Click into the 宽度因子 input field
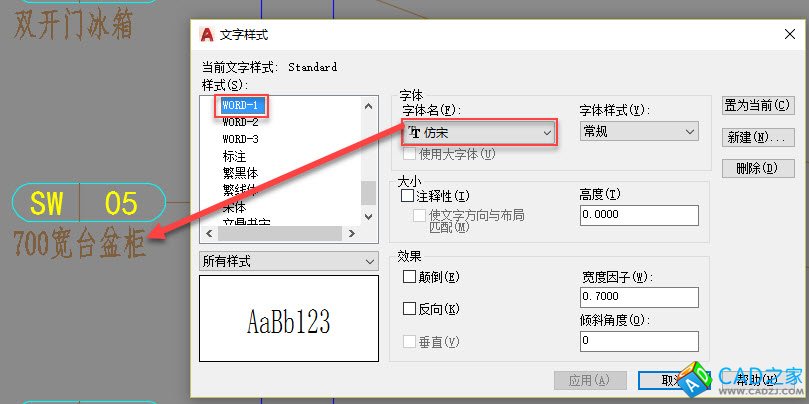 point(638,297)
